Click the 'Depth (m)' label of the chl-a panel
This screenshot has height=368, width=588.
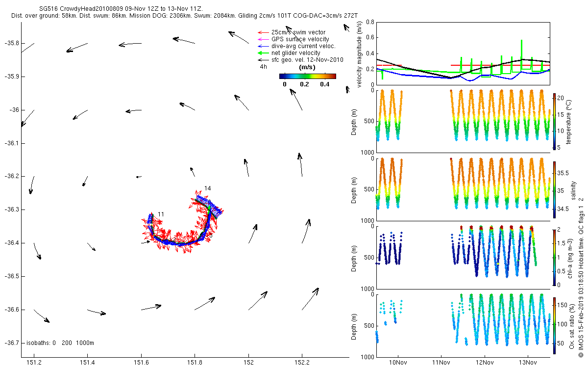pos(354,258)
